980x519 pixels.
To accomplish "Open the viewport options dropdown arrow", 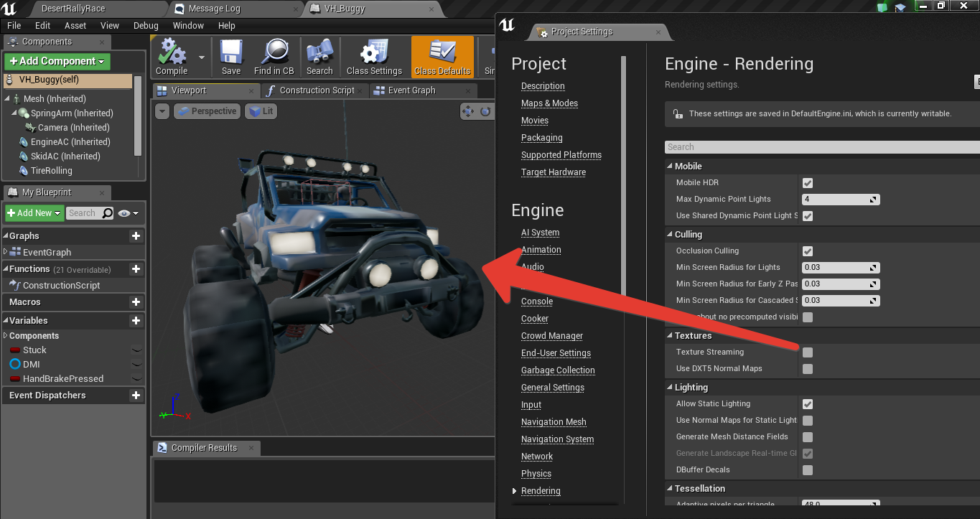I will pyautogui.click(x=162, y=111).
